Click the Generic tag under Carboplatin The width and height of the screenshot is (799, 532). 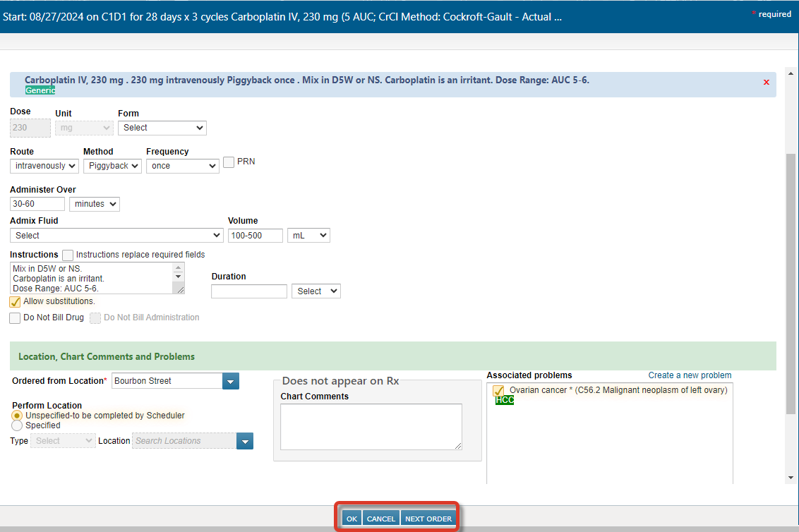[40, 90]
